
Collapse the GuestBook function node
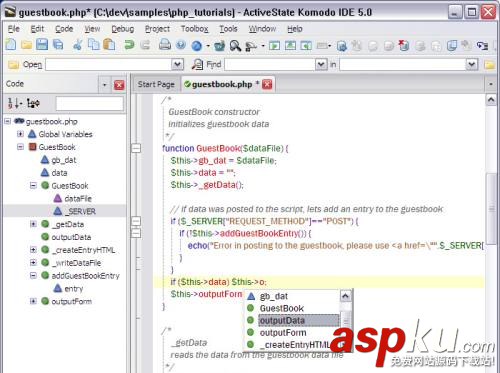click(33, 185)
